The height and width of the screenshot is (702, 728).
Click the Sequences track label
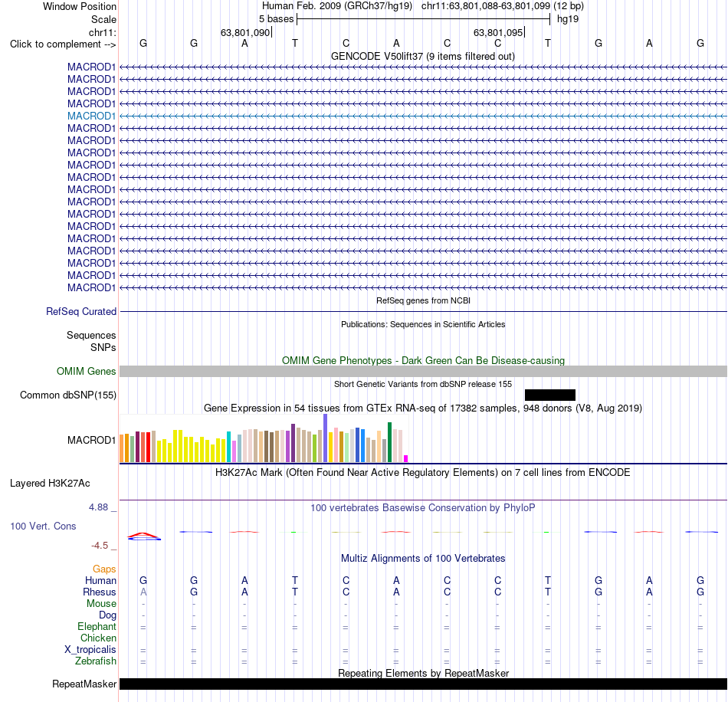click(x=91, y=335)
